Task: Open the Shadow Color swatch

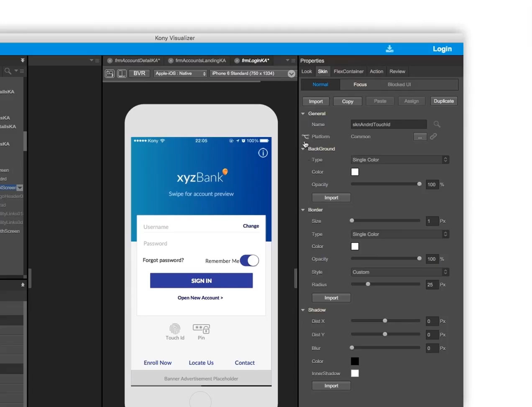Action: tap(355, 361)
